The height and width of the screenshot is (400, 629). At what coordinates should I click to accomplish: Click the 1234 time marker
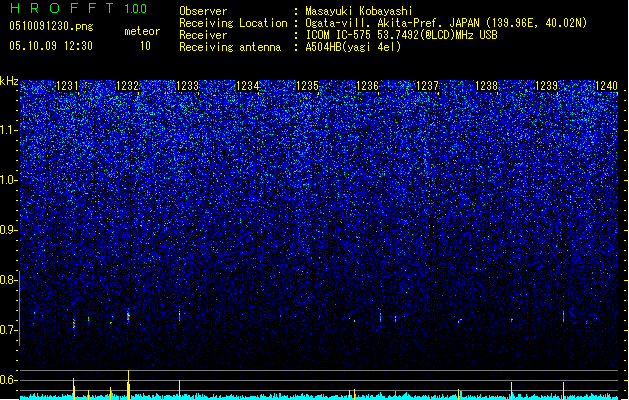coord(248,86)
